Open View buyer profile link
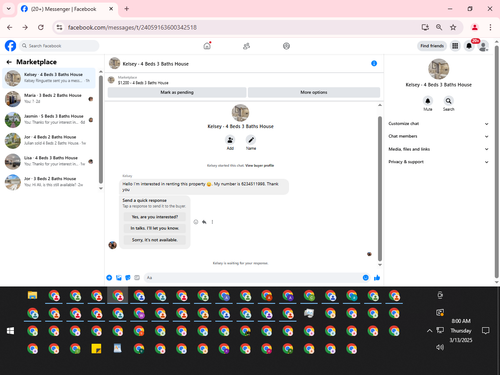500x375 pixels. (260, 165)
